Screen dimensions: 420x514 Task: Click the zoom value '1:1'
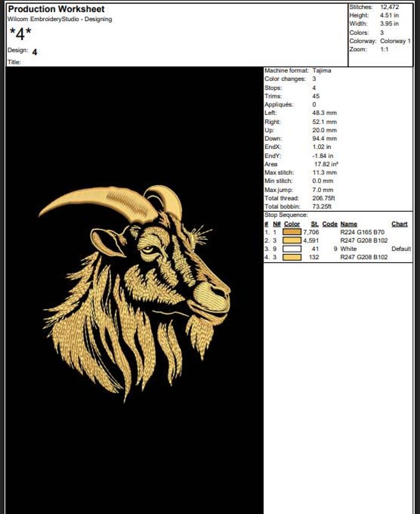(x=384, y=49)
